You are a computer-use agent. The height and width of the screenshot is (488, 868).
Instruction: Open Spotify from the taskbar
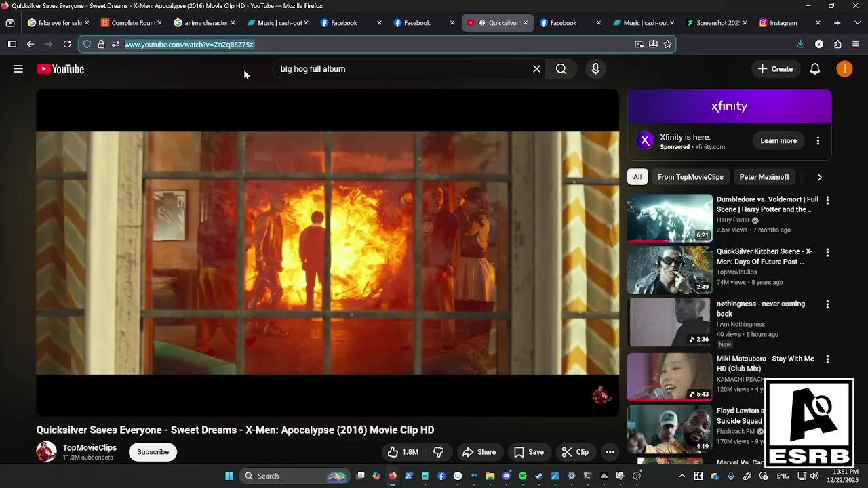pos(523,476)
